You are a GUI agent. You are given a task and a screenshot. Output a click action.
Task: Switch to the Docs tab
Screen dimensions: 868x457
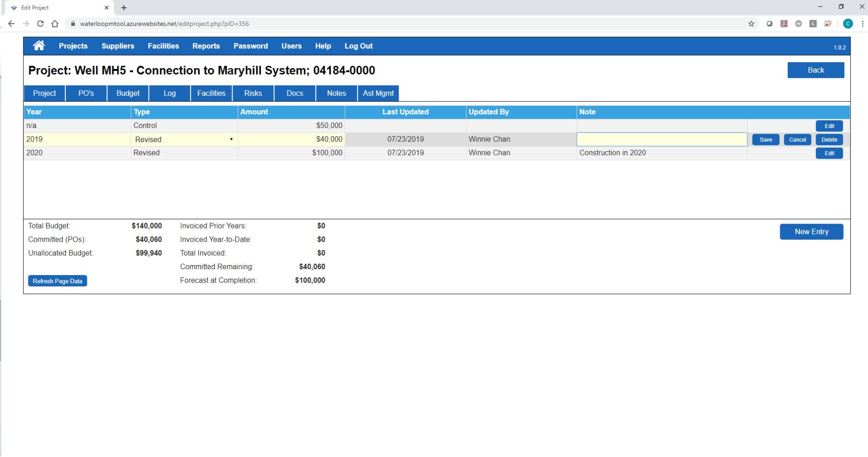tap(295, 93)
